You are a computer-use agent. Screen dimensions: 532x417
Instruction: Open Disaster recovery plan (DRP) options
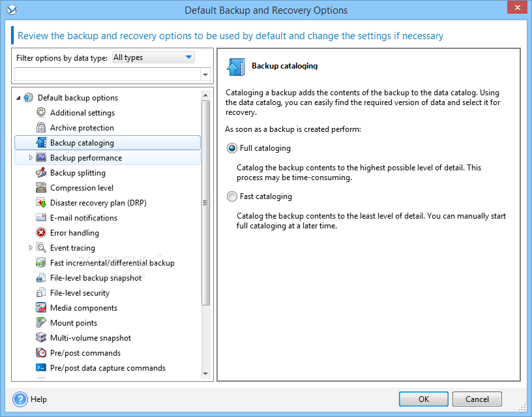98,203
